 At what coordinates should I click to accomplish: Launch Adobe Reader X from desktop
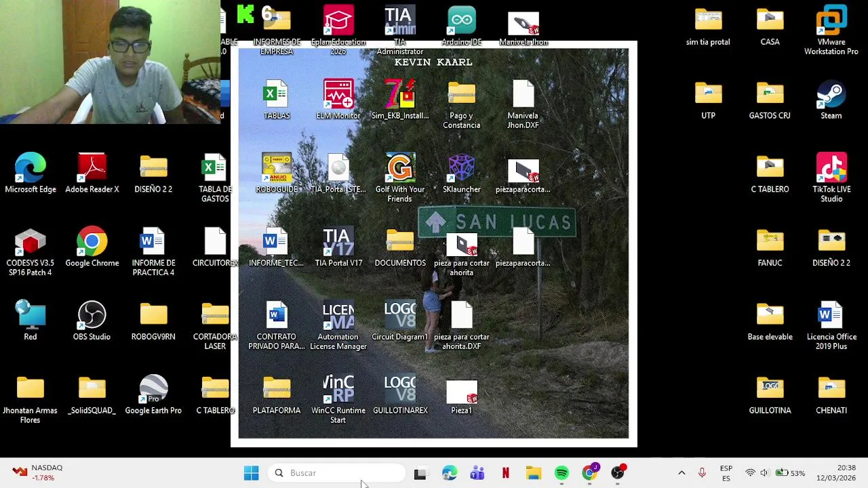(x=92, y=174)
